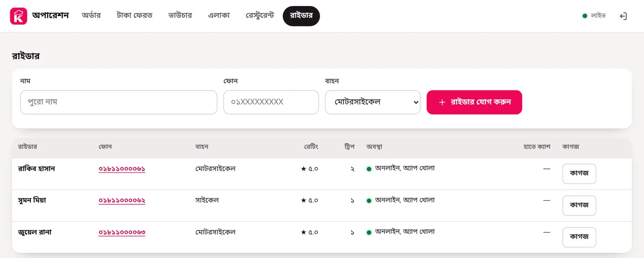Click the রাইডার যোগ করুন button
This screenshot has height=258, width=644.
coord(474,102)
